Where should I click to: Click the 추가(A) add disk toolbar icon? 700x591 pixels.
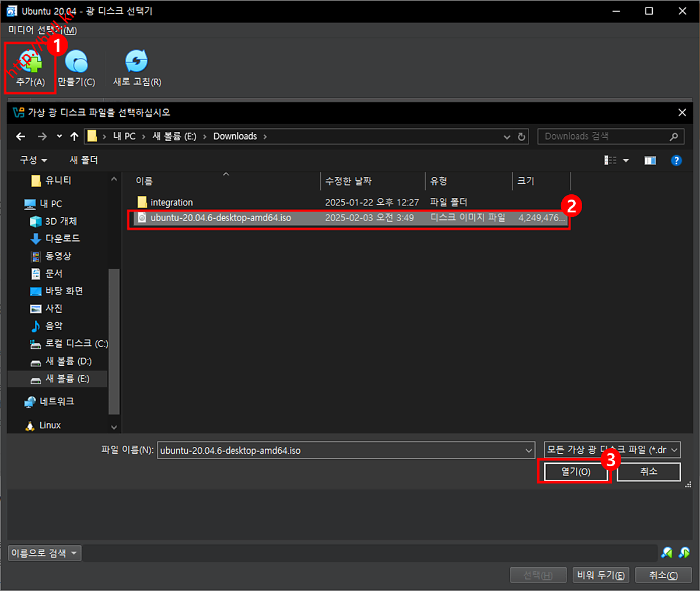tap(30, 68)
